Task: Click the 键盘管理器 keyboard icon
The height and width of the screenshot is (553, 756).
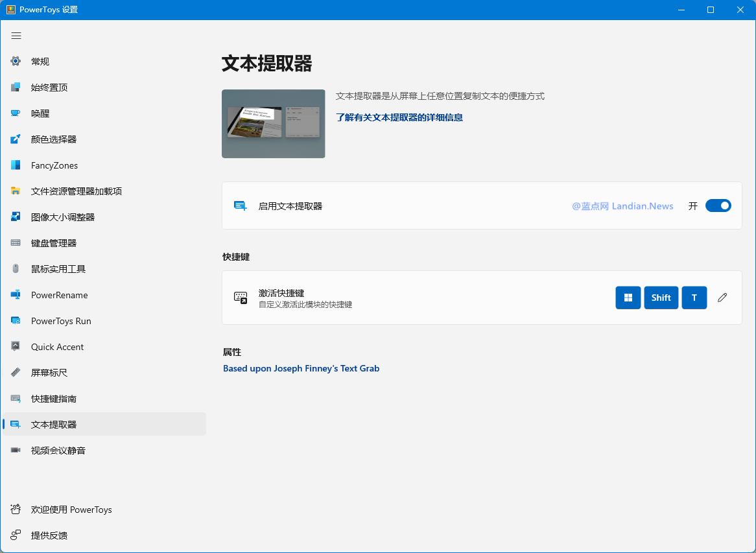Action: (x=16, y=243)
